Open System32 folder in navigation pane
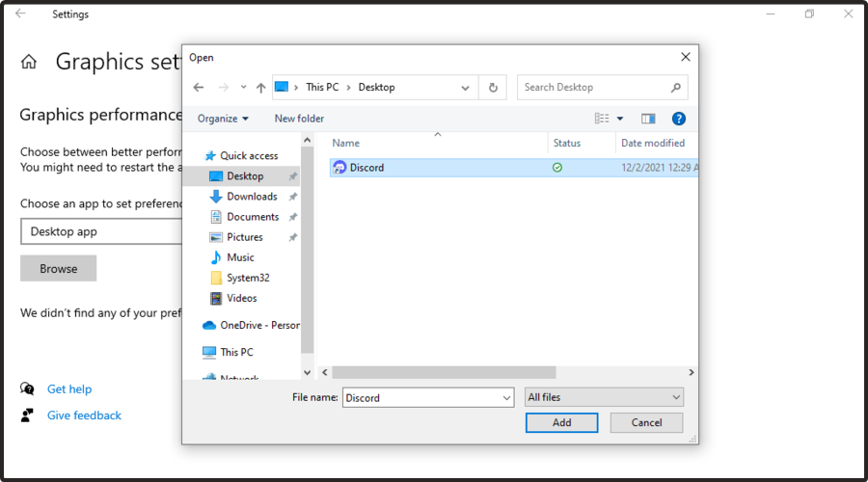Viewport: 868px width, 482px height. click(248, 278)
